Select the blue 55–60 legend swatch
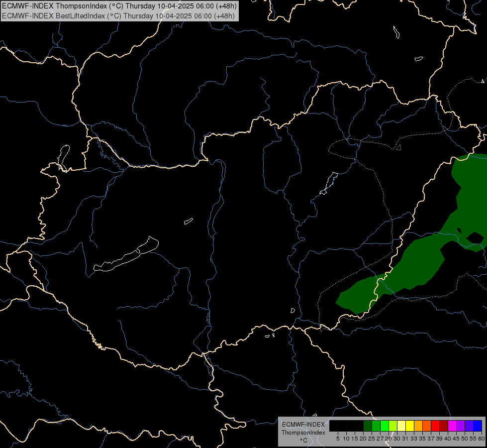The height and width of the screenshot is (448, 487). (478, 426)
